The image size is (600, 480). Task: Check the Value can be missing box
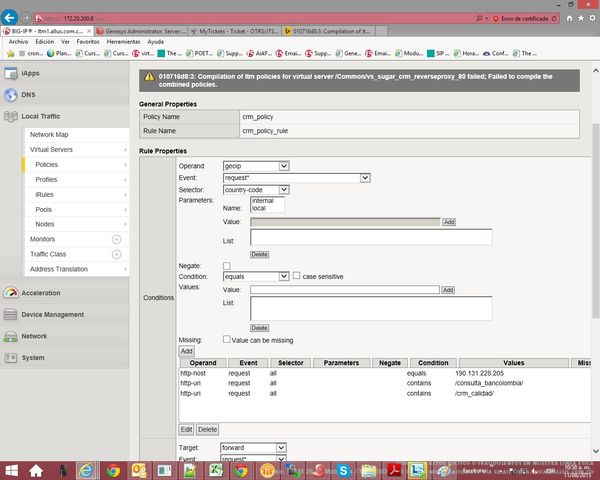point(226,339)
